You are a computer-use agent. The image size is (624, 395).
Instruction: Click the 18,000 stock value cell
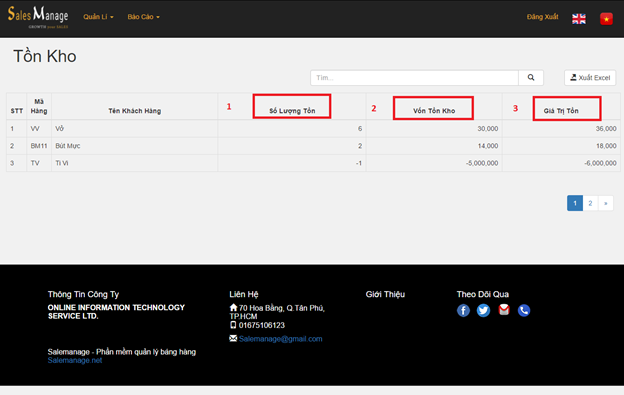(x=606, y=146)
